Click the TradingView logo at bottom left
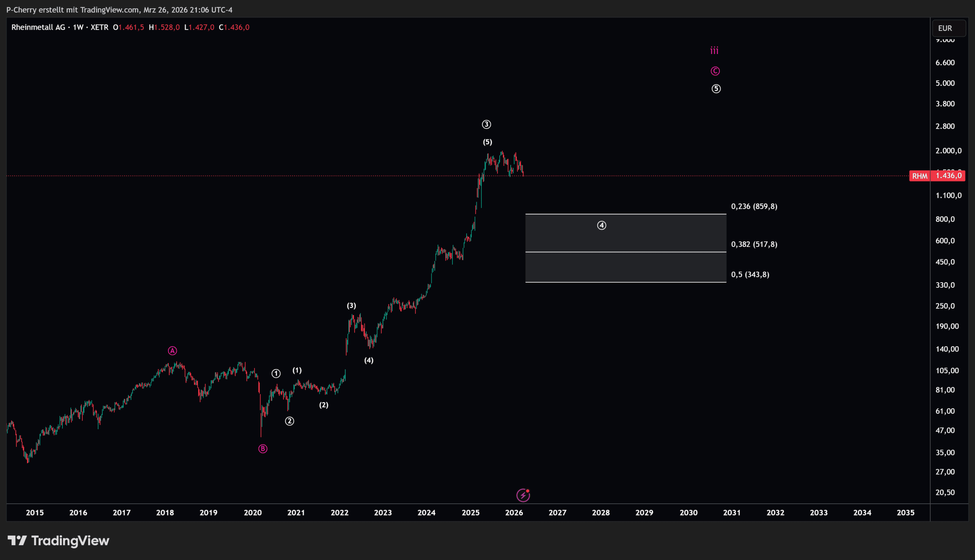 (59, 541)
